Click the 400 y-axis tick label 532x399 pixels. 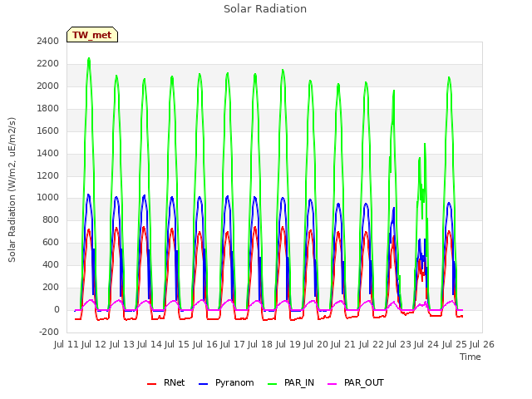coord(51,265)
